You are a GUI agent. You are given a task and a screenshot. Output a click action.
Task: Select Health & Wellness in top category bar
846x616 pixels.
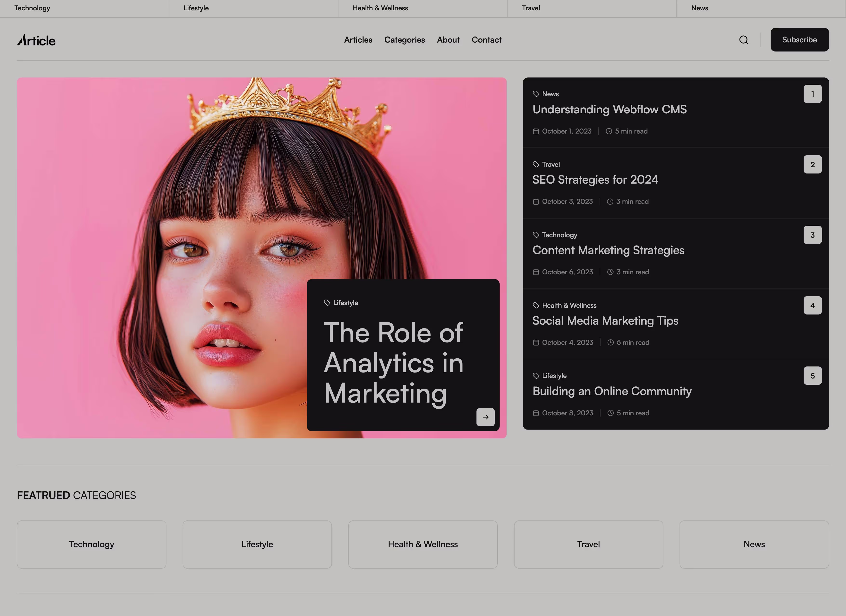pyautogui.click(x=380, y=8)
